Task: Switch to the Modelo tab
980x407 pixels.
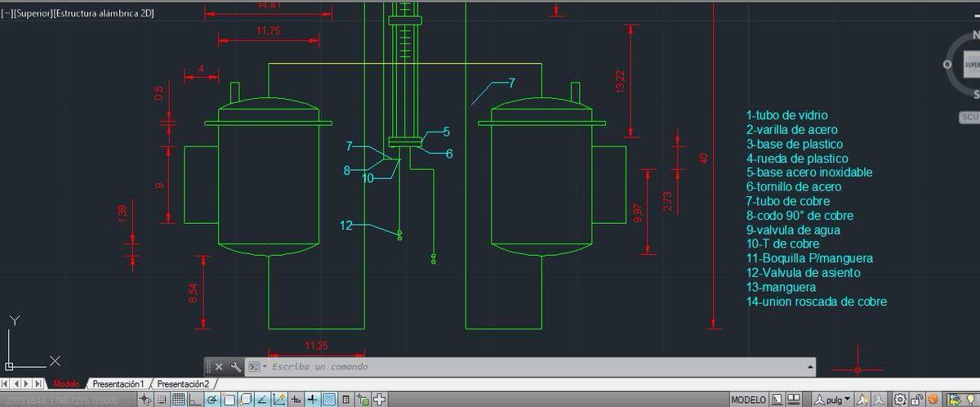Action: pos(66,383)
